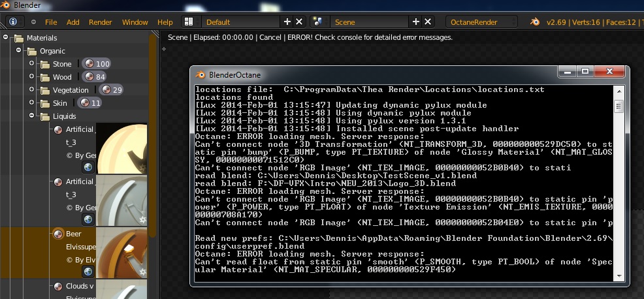Select the gray thumbnail of Artificial material above Beer
644x299 pixels.
click(121, 201)
